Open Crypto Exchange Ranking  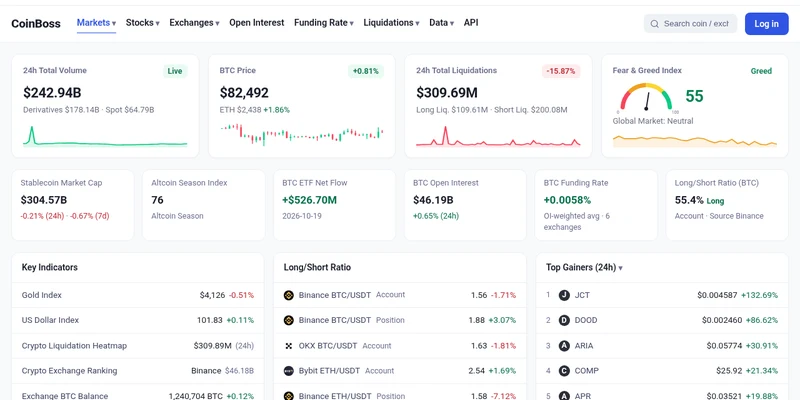(x=138, y=371)
